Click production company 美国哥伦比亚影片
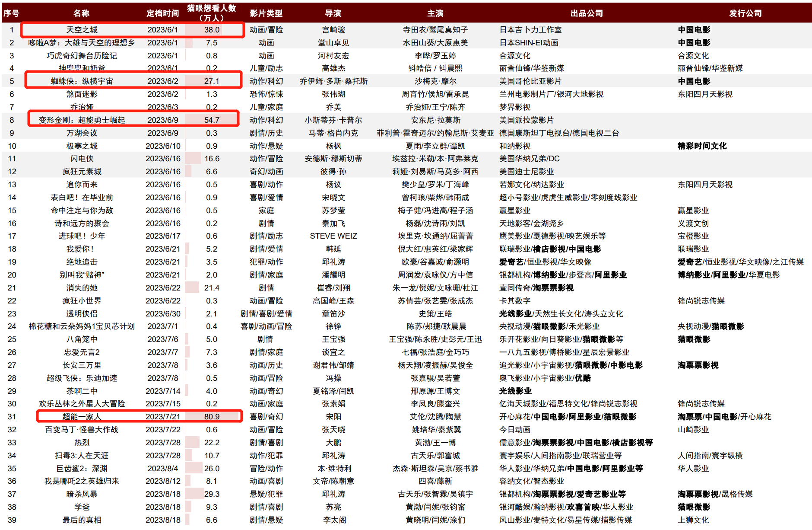The image size is (812, 530). coord(530,81)
